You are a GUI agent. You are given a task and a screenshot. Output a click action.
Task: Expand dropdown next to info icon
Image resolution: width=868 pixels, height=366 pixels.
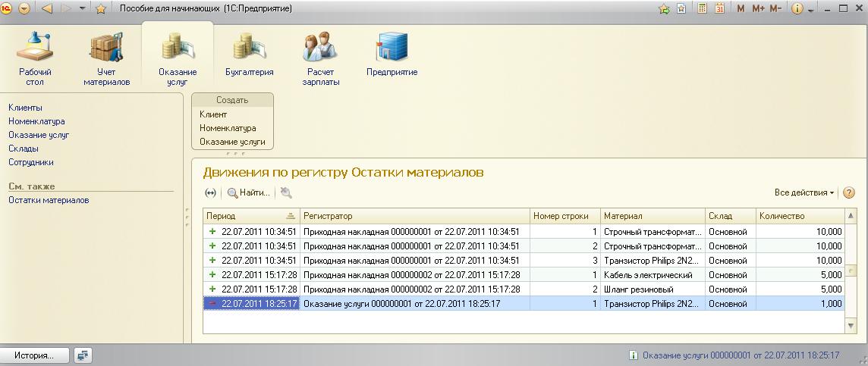(x=810, y=11)
